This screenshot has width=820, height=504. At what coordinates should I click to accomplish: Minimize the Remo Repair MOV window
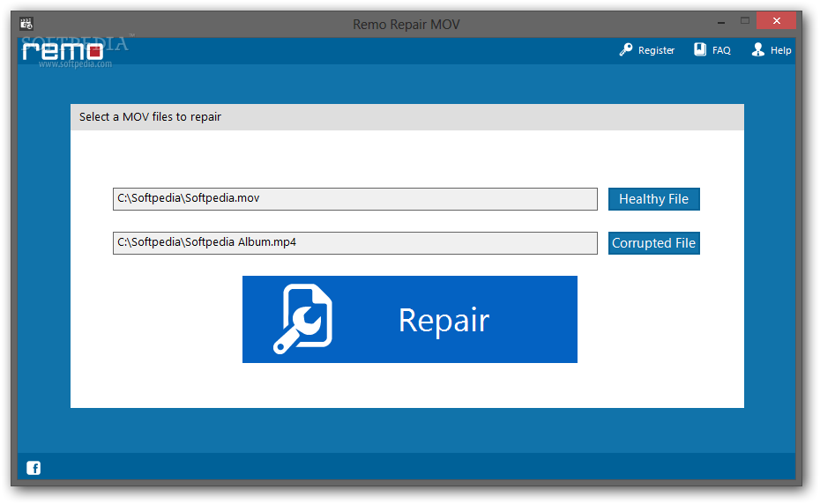click(721, 23)
